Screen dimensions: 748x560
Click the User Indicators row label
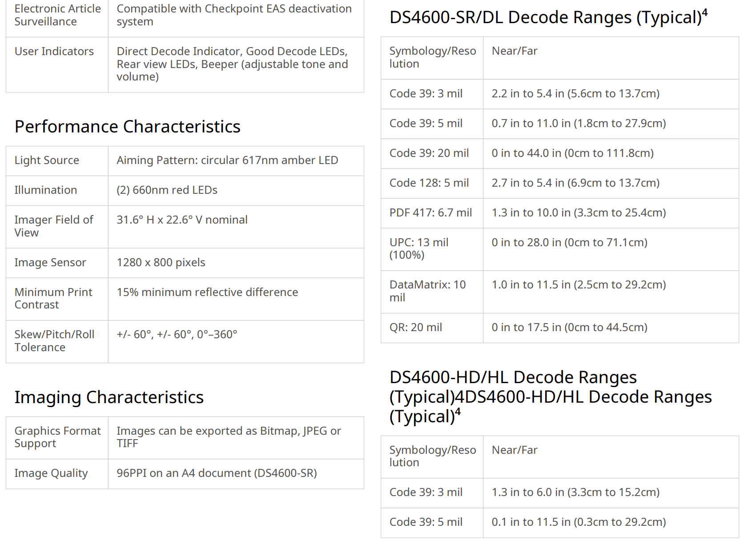tap(54, 52)
